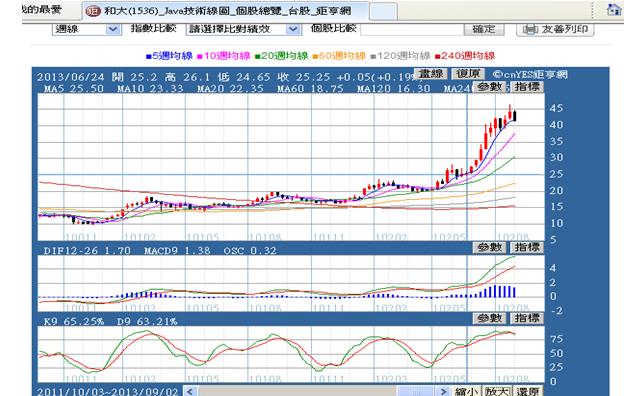This screenshot has height=396, width=624.
Task: Open the 週線 period dropdown
Action: (x=86, y=29)
